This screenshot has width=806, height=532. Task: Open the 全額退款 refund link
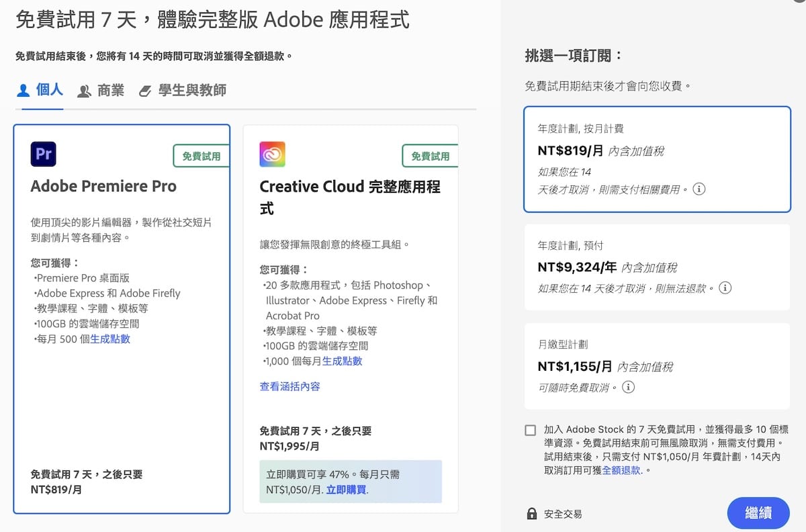[x=621, y=470]
